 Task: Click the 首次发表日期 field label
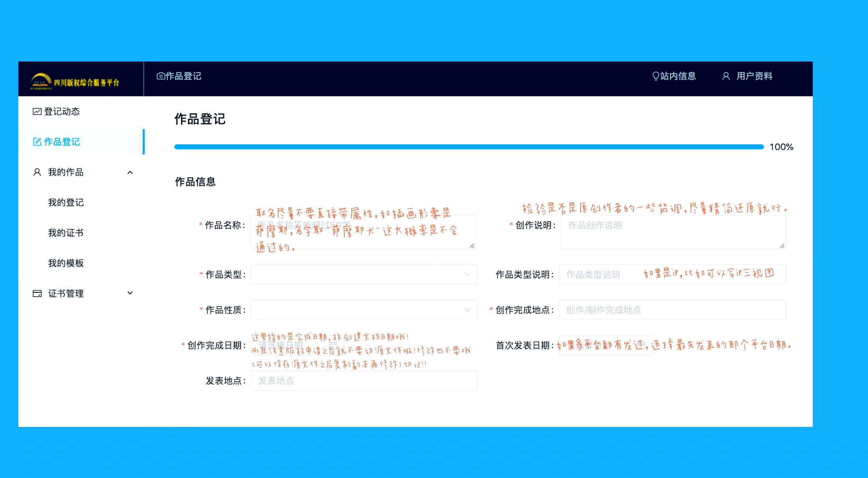point(525,345)
